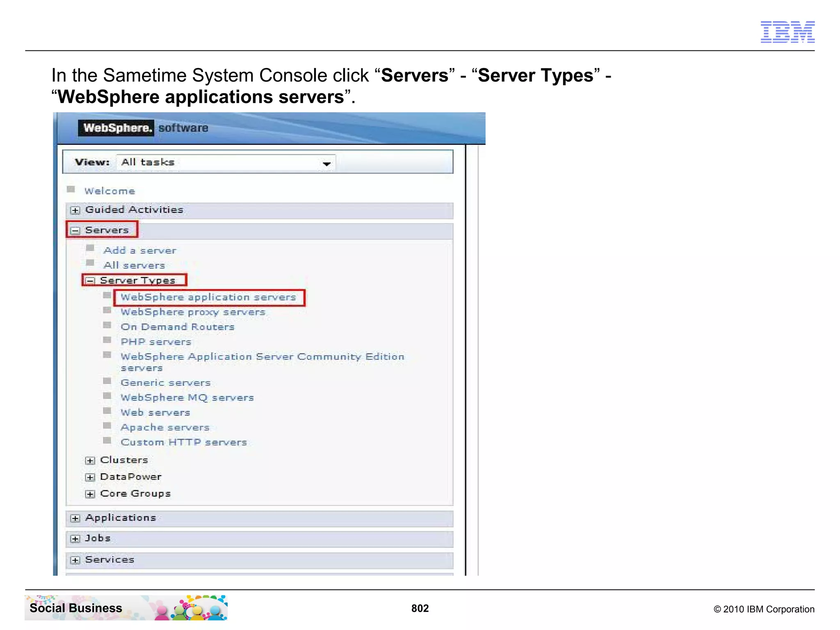Click the IBM logo
Image resolution: width=840 pixels, height=630 pixels.
click(787, 32)
